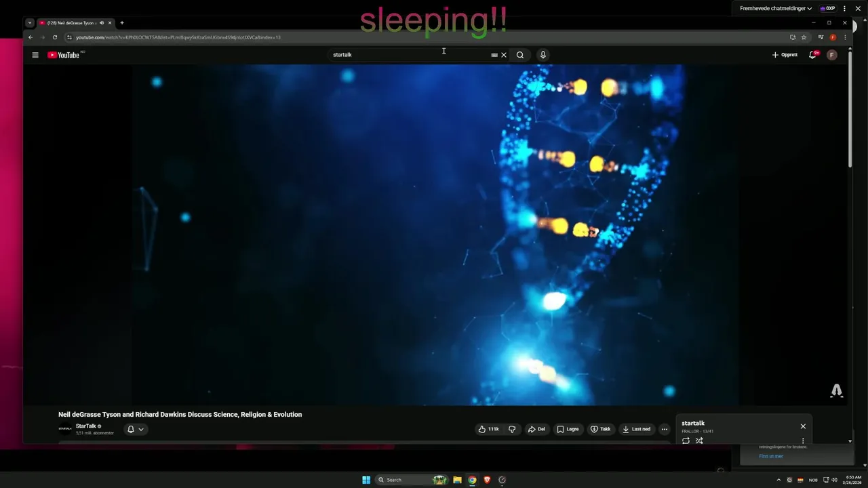
Task: Close the startalk playlist panel
Action: pyautogui.click(x=803, y=426)
